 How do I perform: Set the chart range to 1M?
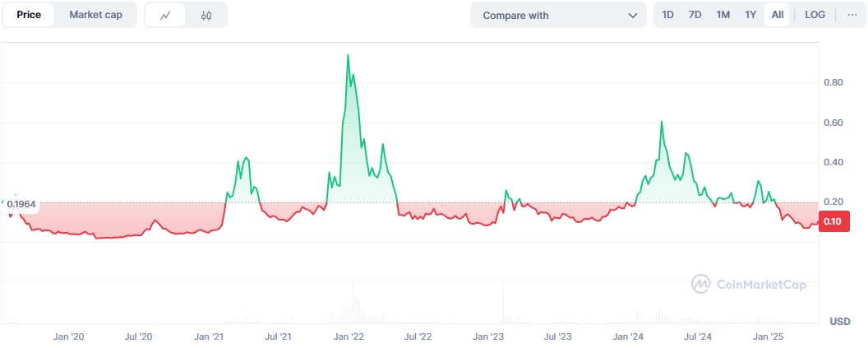tap(723, 15)
